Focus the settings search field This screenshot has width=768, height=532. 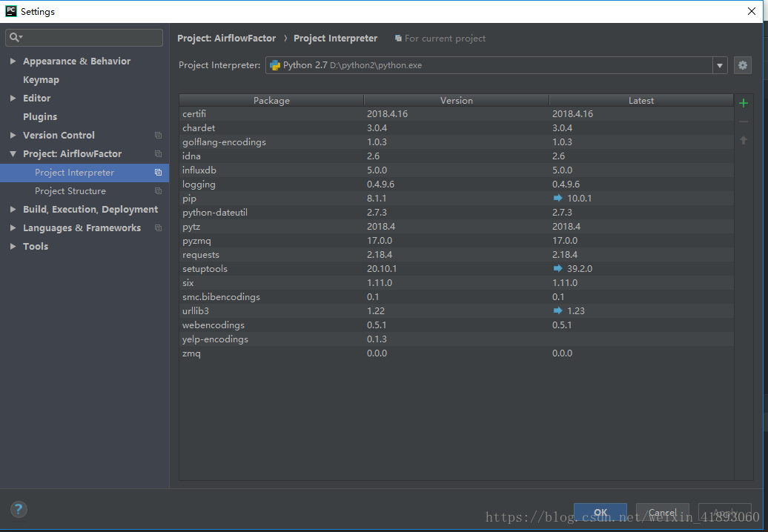[85, 38]
